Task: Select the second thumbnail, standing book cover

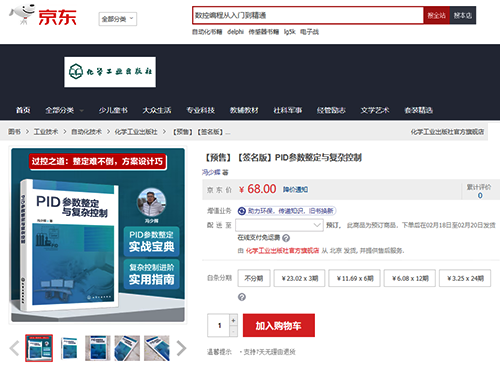Action: (69, 348)
